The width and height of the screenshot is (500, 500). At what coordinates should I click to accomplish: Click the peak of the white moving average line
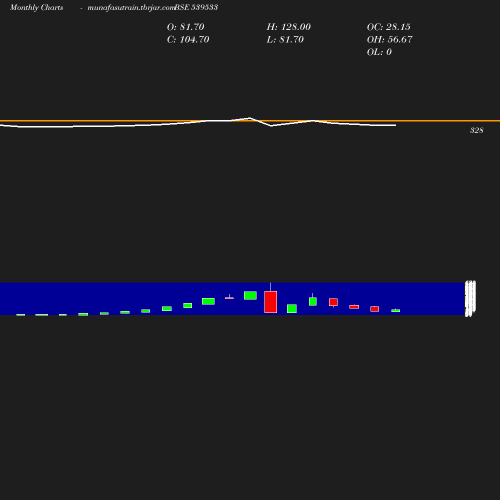[x=250, y=118]
